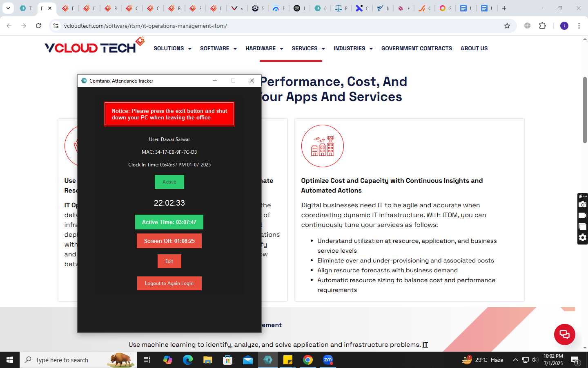The image size is (588, 368).
Task: Click the address bar URL
Action: (x=145, y=26)
